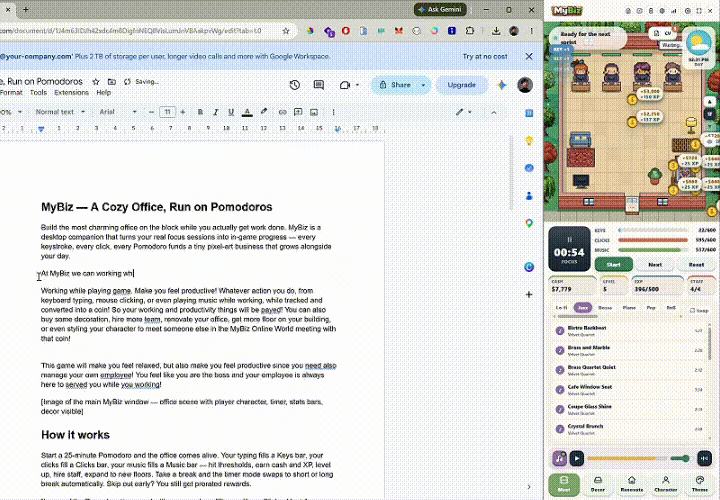The image size is (720, 500).
Task: Select the Jazz music genre tab
Action: click(x=583, y=308)
